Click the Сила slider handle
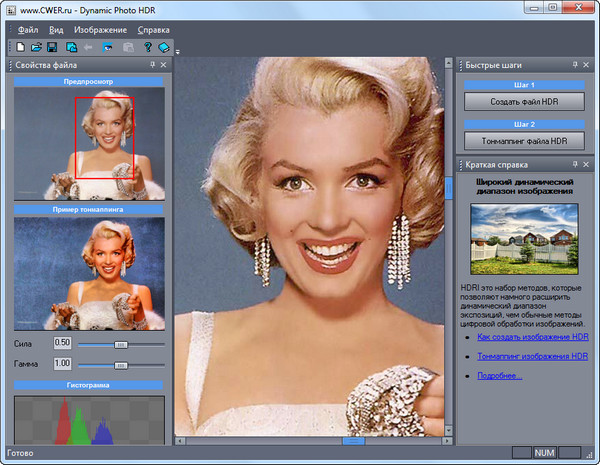Screen dimensions: 600x465 click(121, 343)
